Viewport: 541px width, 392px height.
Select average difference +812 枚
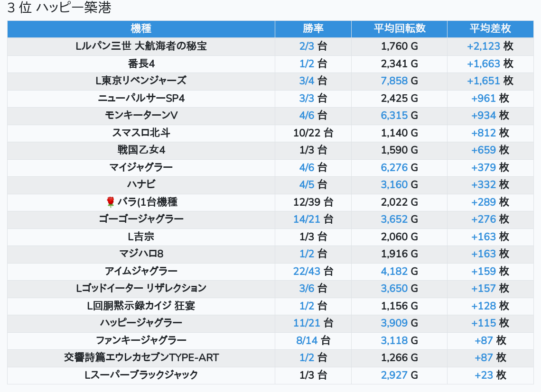point(490,133)
